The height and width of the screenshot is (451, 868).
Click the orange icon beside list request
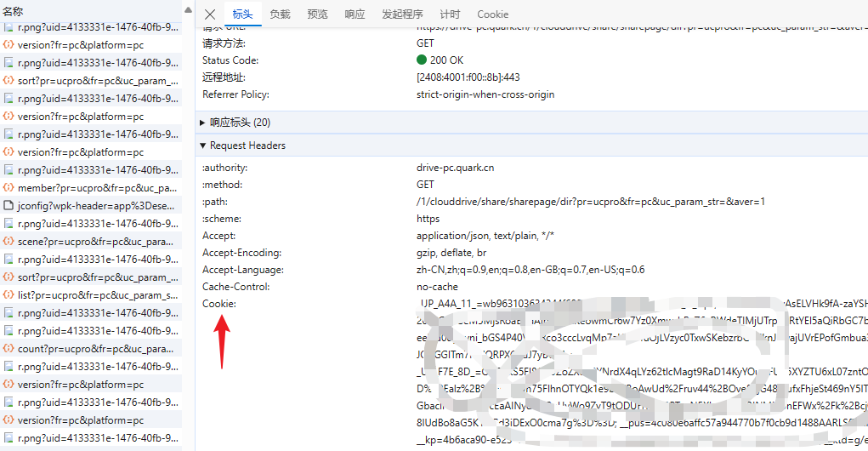[x=9, y=295]
